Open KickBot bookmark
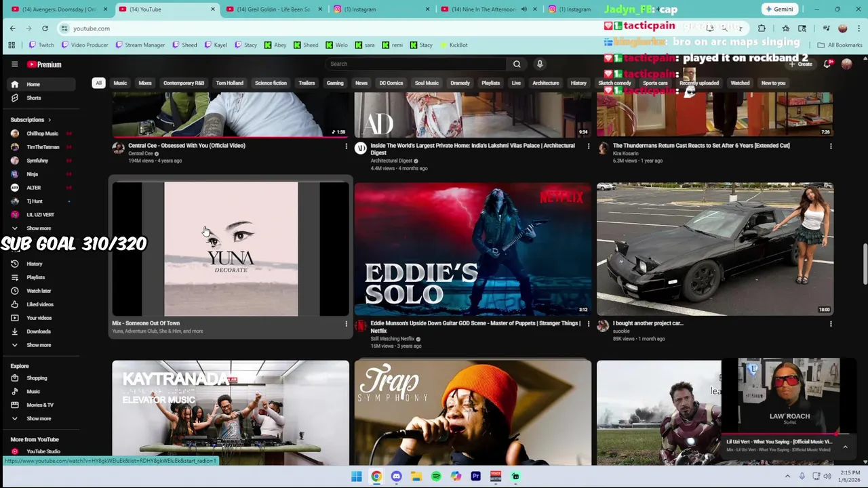The image size is (868, 488). tap(454, 45)
